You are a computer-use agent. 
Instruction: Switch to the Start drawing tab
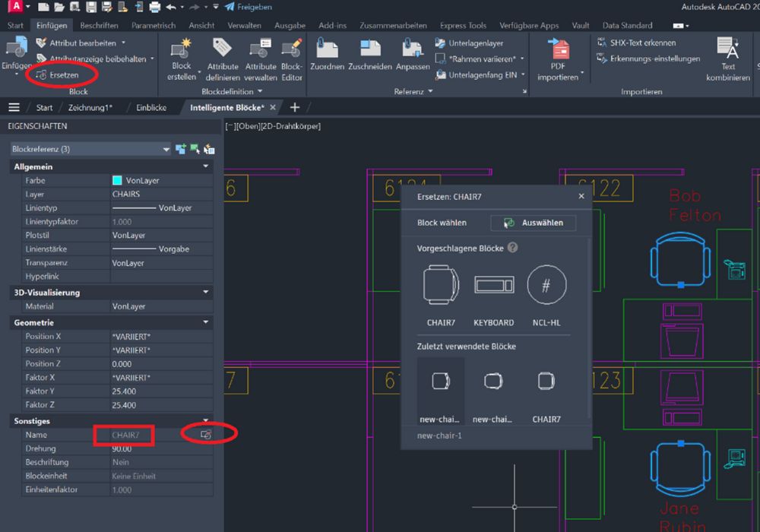tap(44, 107)
